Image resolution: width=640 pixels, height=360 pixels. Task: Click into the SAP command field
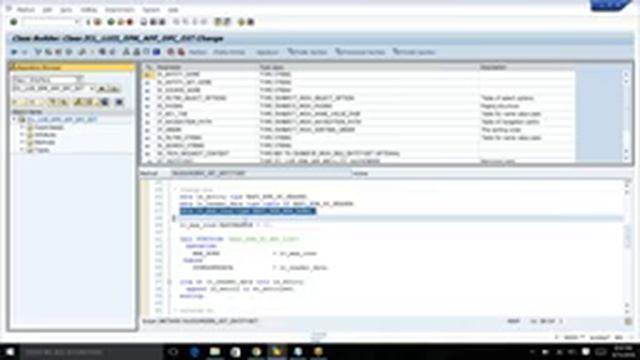[x=50, y=22]
